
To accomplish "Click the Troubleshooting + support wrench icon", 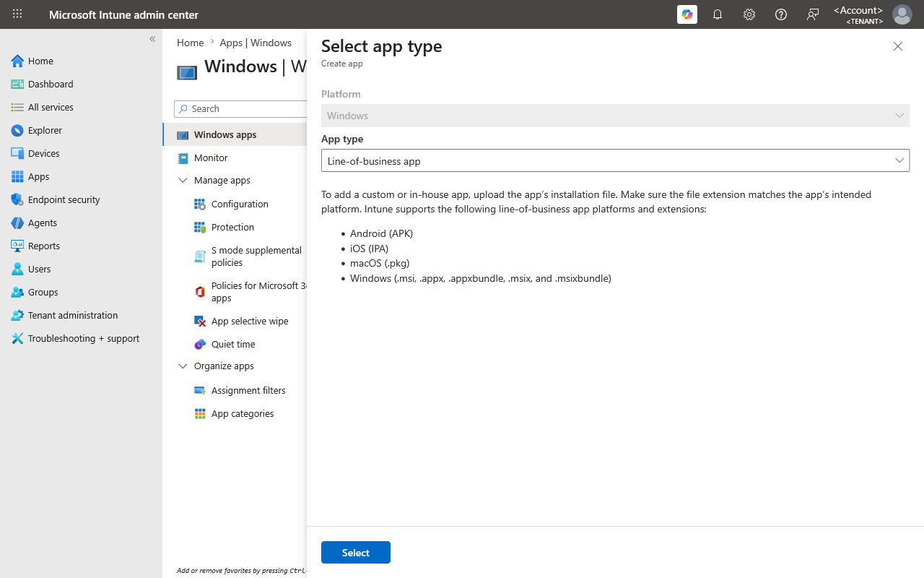I will [17, 338].
